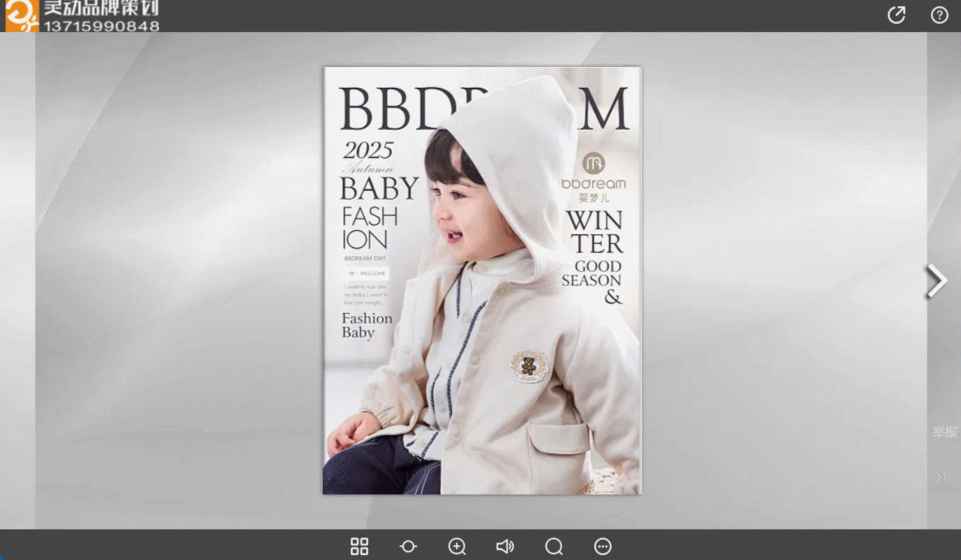Open the help question mark icon
This screenshot has height=560, width=961.
(939, 15)
